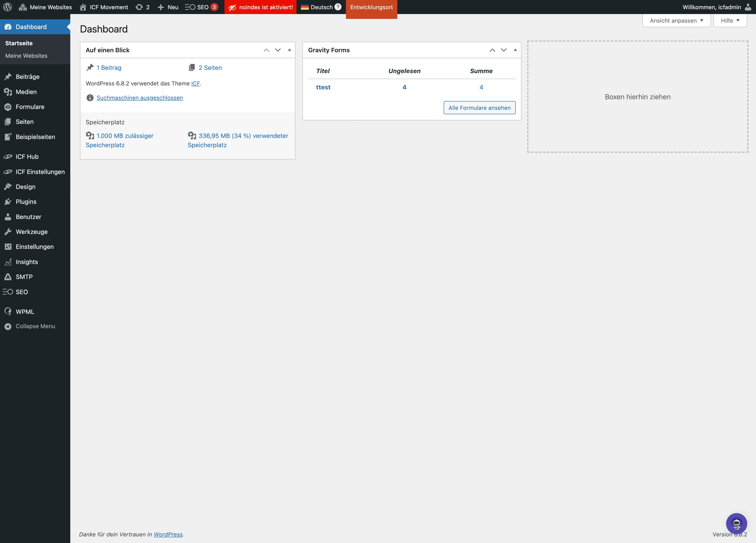Toggle the Gravity Forms panel

[515, 50]
